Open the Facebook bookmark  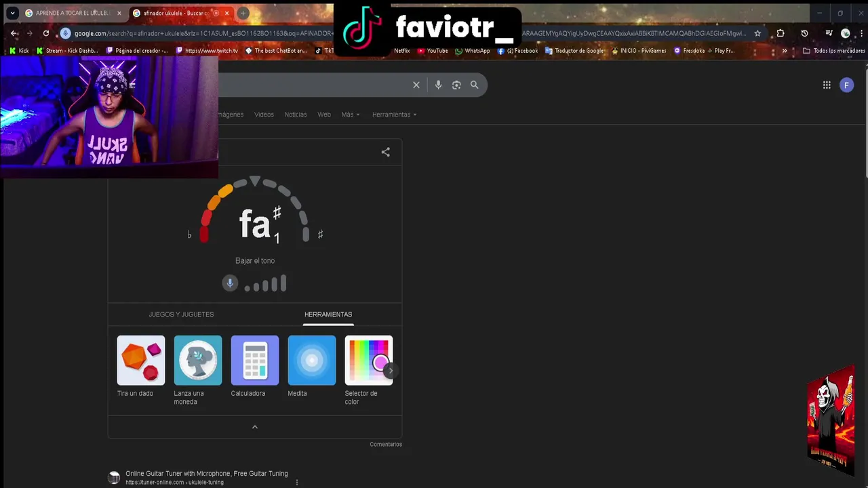coord(517,51)
